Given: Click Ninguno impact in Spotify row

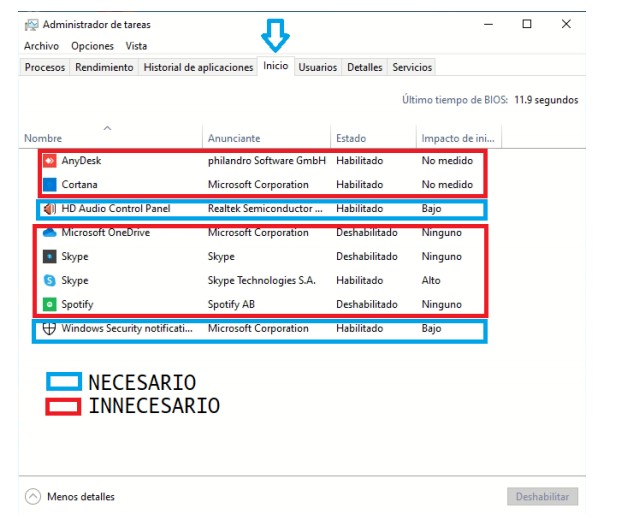Looking at the screenshot, I should pos(442,305).
